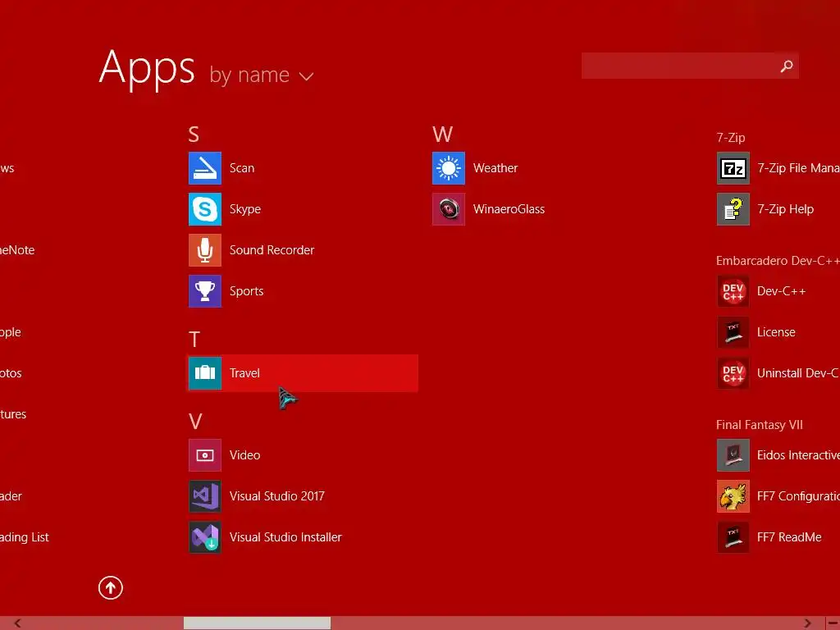This screenshot has width=840, height=630.
Task: Launch Skype from its icon
Action: [x=204, y=209]
